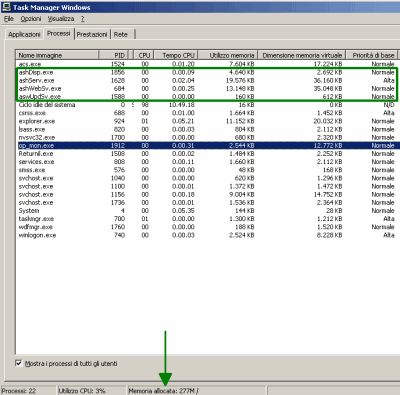The image size is (400, 395).
Task: Select the explorer.exe process
Action: click(x=207, y=121)
